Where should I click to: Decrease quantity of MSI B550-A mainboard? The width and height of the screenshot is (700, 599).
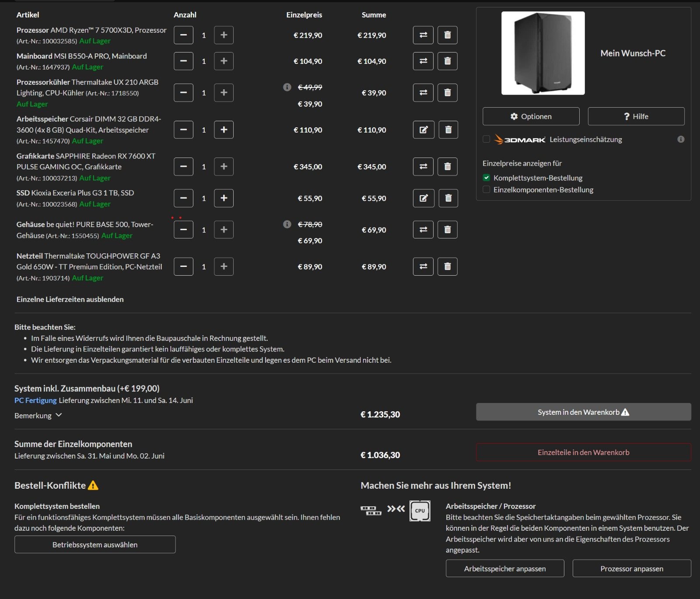tap(183, 61)
